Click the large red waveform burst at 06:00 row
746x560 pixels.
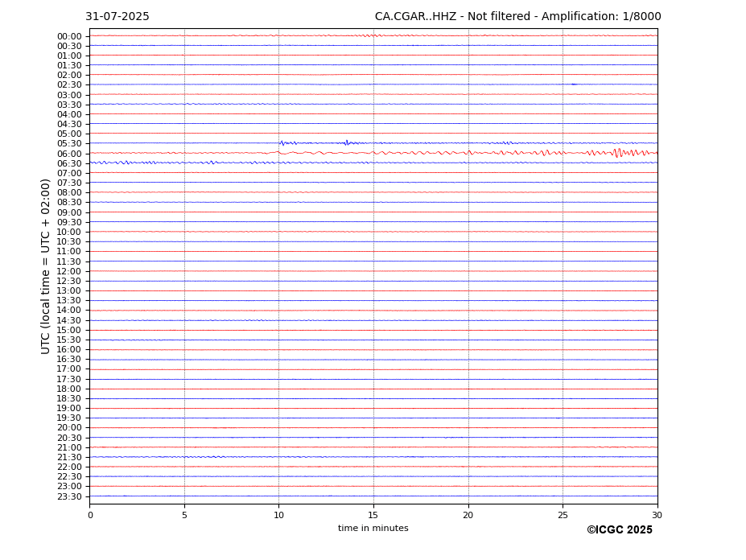pyautogui.click(x=619, y=153)
